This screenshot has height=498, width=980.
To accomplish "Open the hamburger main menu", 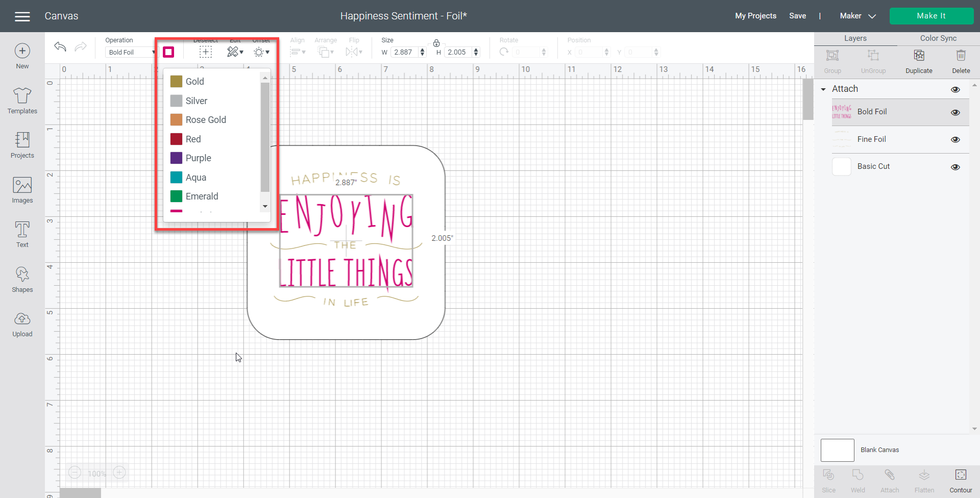I will coord(22,16).
